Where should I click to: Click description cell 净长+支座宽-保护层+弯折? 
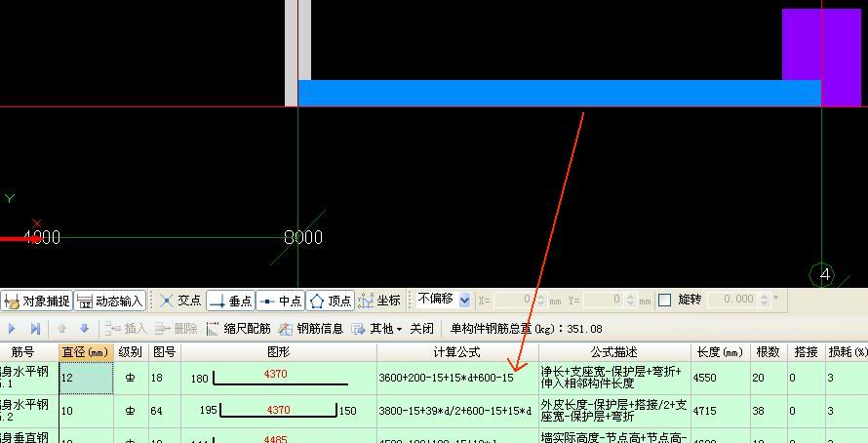click(x=614, y=378)
